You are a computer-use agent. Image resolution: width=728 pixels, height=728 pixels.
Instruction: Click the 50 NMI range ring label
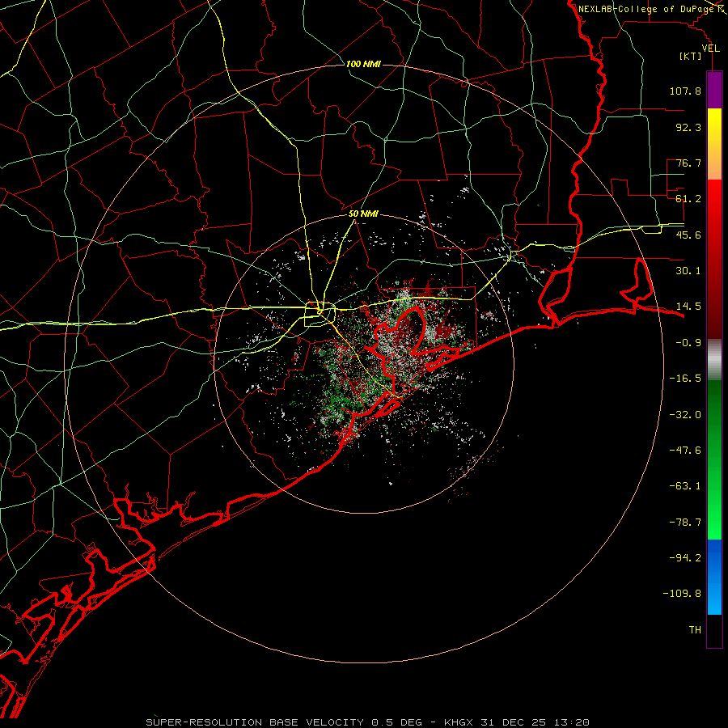tap(363, 214)
